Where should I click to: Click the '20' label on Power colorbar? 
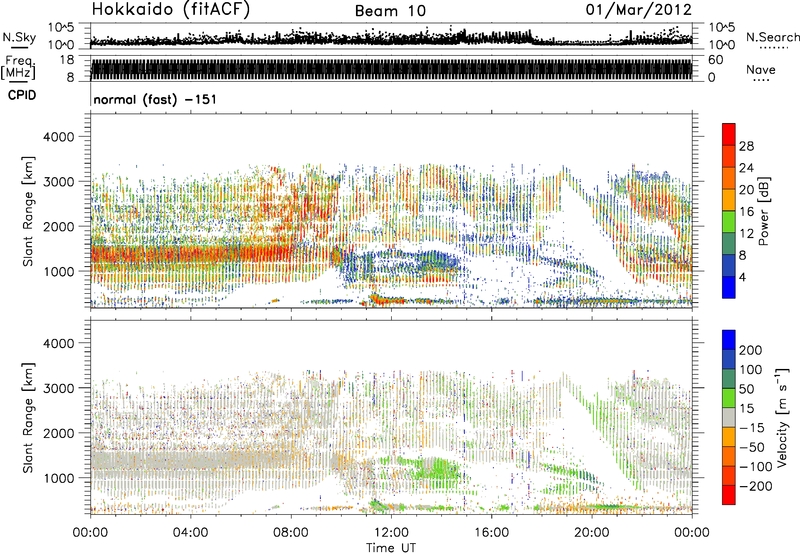(746, 190)
